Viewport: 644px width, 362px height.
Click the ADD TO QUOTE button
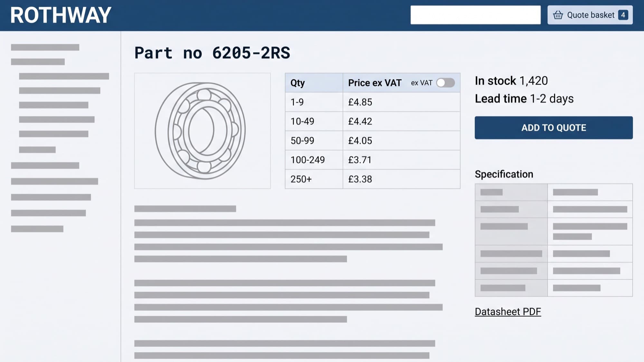(x=554, y=128)
